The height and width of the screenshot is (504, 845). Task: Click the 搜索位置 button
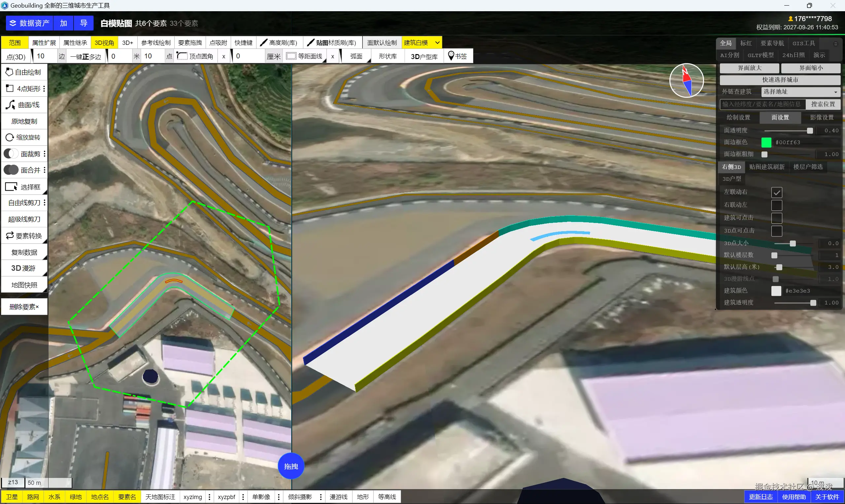[x=823, y=104]
